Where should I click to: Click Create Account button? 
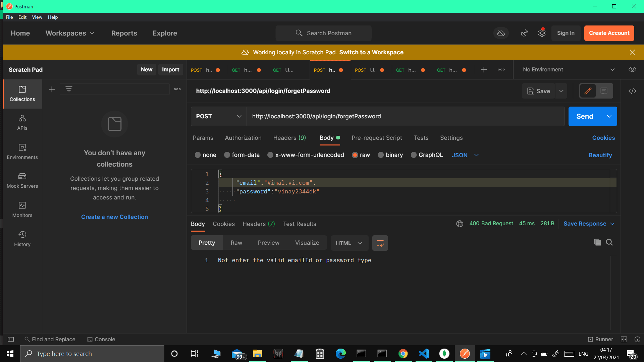[609, 33]
